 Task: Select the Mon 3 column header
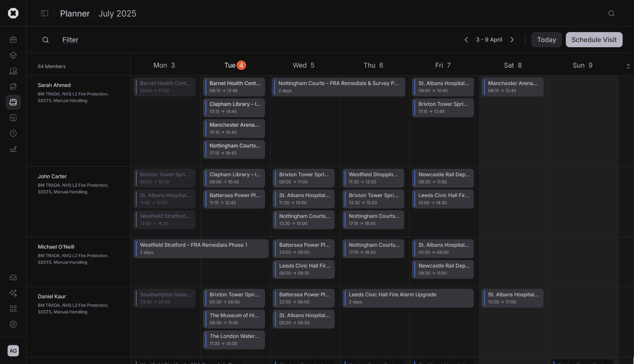click(x=164, y=65)
